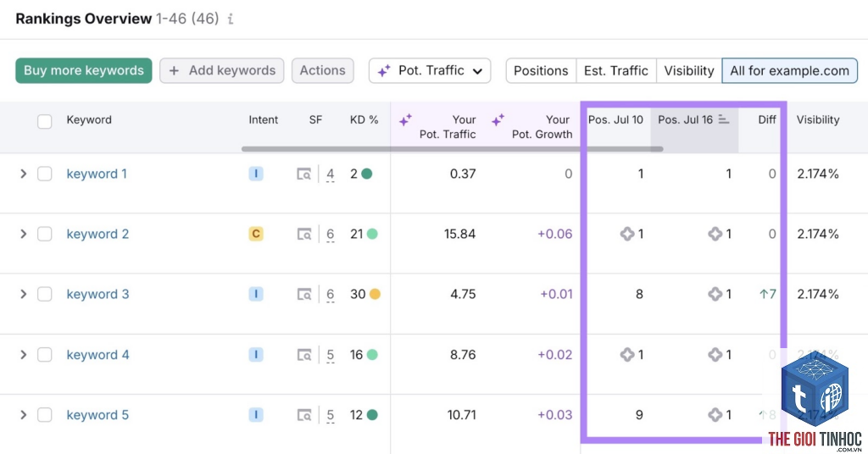This screenshot has height=454, width=868.
Task: Click the green KD dot for keyword 1
Action: click(366, 174)
